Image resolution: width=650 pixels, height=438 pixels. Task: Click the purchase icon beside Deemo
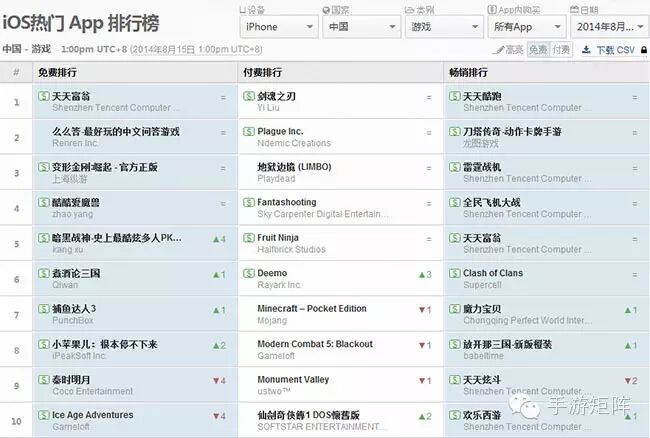coord(249,273)
